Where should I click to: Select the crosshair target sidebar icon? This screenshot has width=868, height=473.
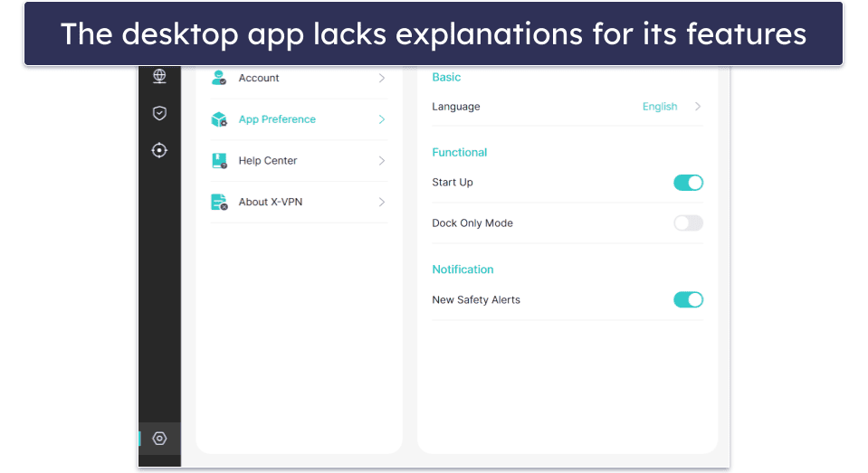click(x=159, y=150)
